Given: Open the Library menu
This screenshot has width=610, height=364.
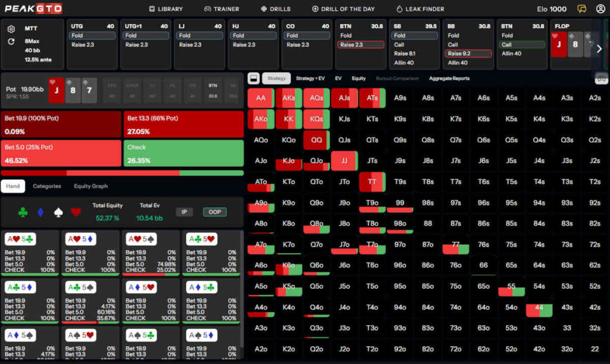Looking at the screenshot, I should tap(166, 9).
